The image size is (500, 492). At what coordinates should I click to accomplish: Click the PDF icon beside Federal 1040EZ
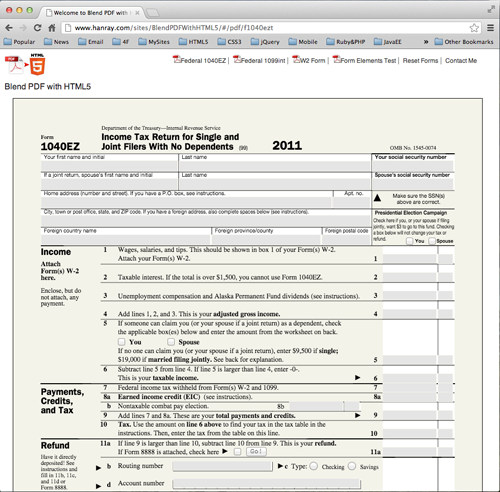click(176, 59)
